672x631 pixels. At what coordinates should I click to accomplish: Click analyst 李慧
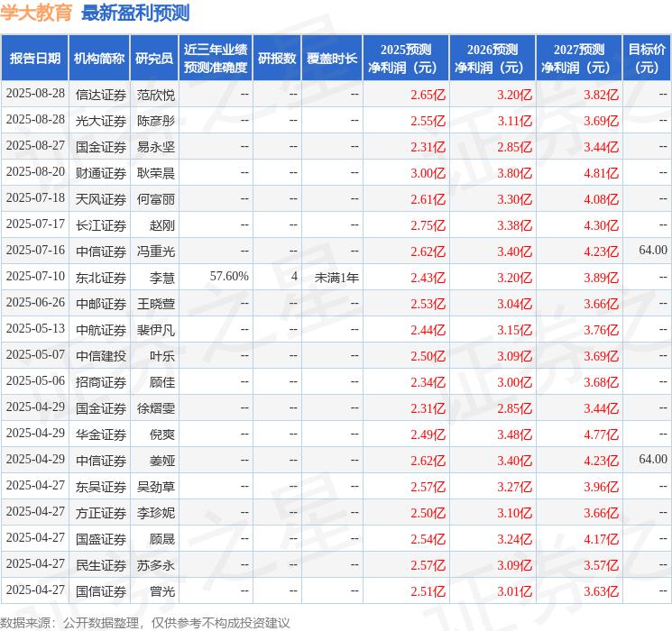pos(162,278)
